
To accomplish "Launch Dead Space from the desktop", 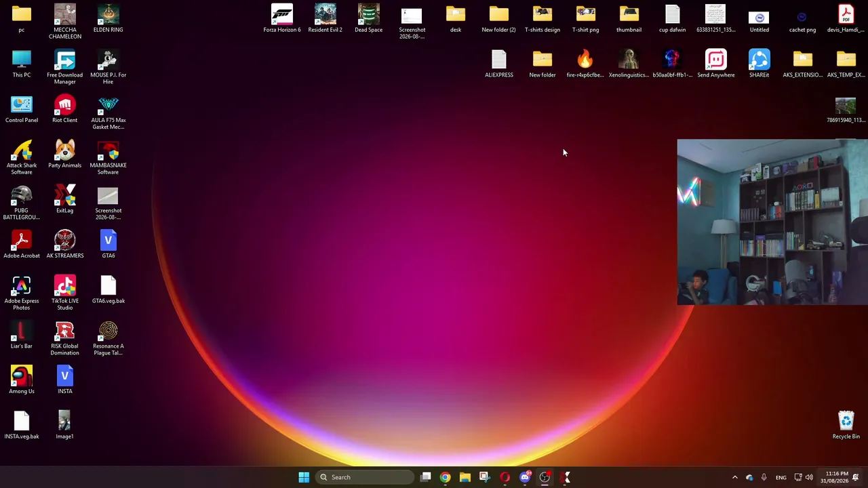I will [x=369, y=19].
